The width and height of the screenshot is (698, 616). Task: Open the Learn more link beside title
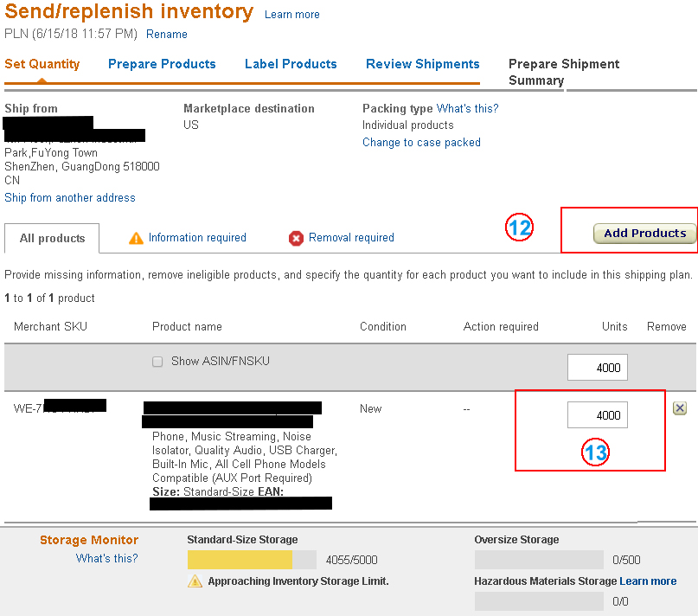tap(291, 15)
